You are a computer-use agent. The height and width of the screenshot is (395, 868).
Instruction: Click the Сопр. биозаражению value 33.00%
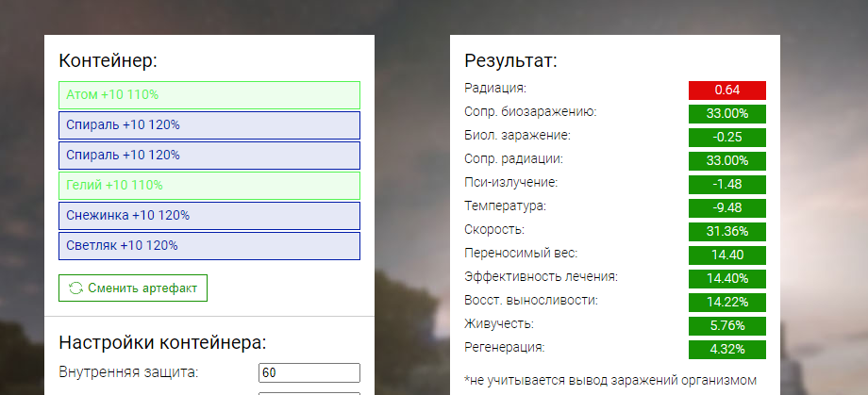[x=726, y=114]
